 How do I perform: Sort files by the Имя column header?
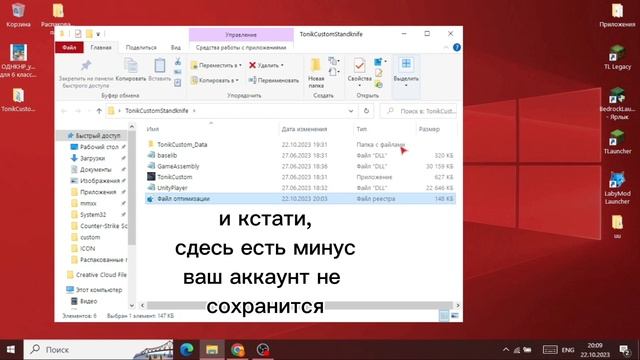(153, 129)
